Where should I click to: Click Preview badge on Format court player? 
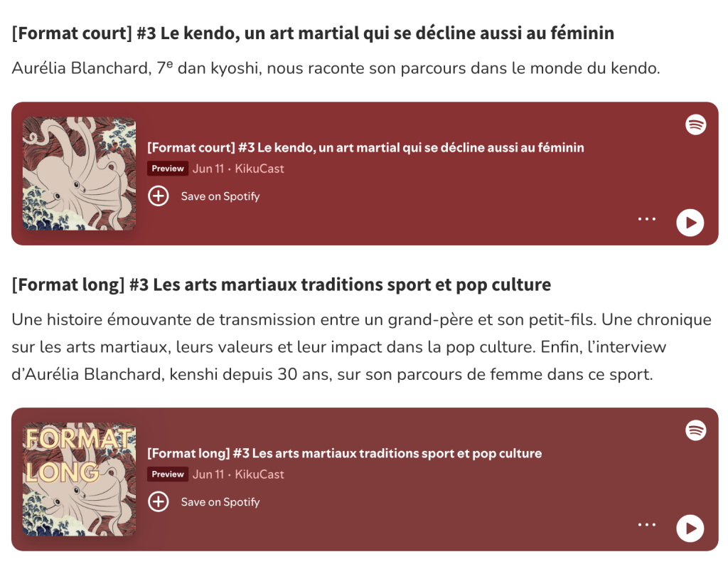click(x=168, y=169)
